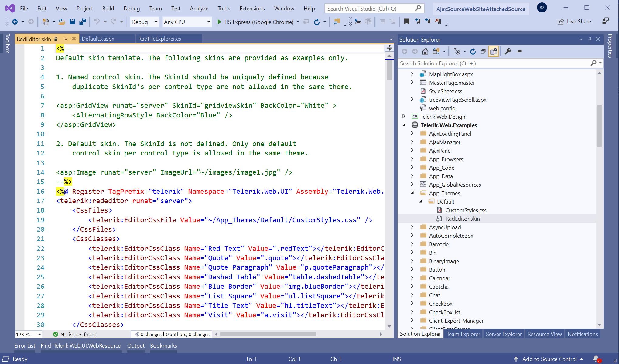Save the current file with the Save icon

click(72, 22)
